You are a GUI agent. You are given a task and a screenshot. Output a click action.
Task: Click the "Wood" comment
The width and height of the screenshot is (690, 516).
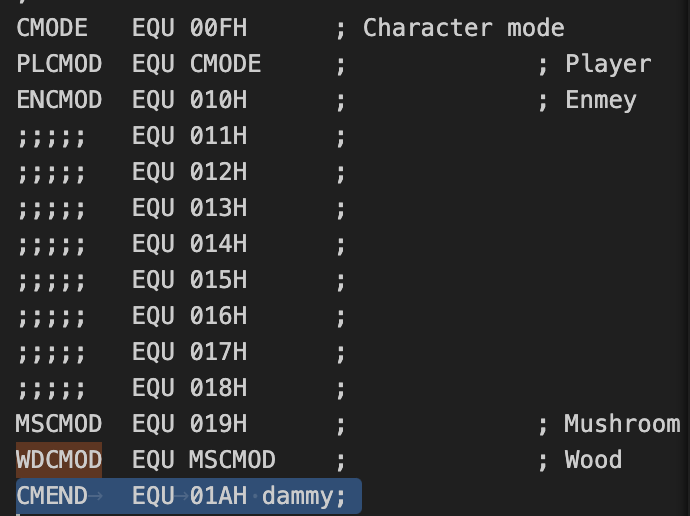[593, 460]
